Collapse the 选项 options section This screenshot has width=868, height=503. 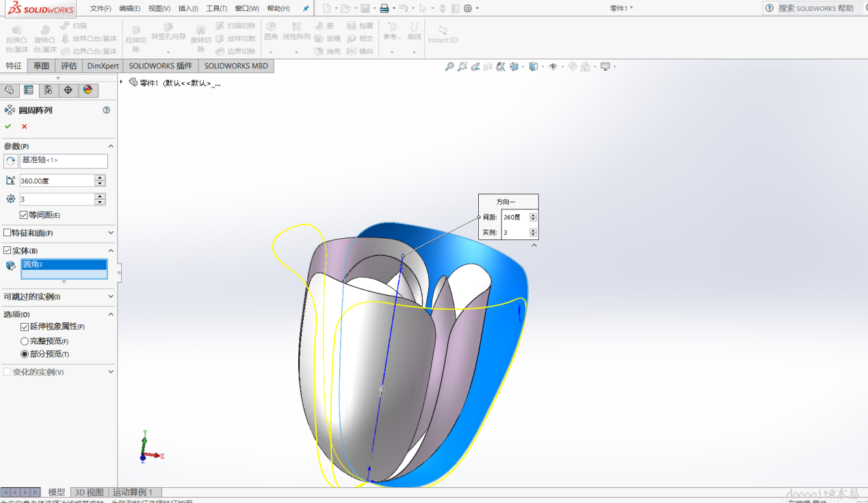pyautogui.click(x=111, y=315)
